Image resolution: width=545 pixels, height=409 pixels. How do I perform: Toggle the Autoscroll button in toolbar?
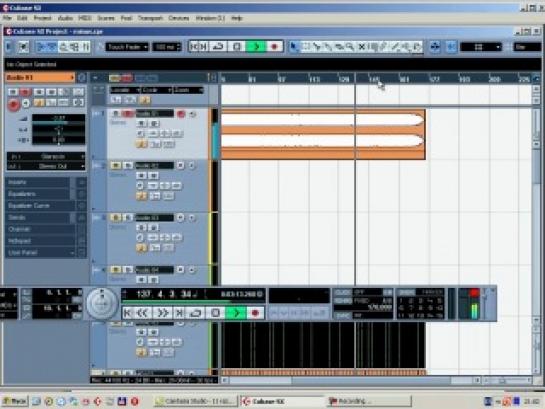click(x=435, y=47)
